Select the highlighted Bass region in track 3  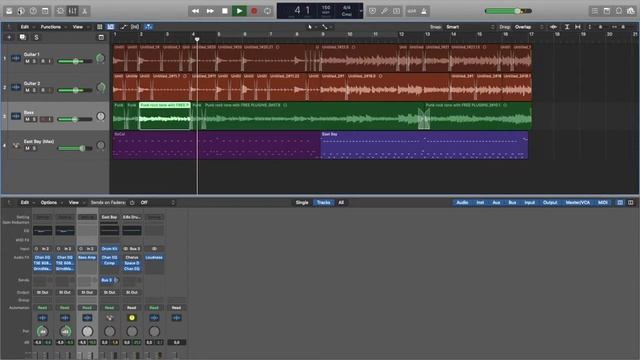(164, 116)
